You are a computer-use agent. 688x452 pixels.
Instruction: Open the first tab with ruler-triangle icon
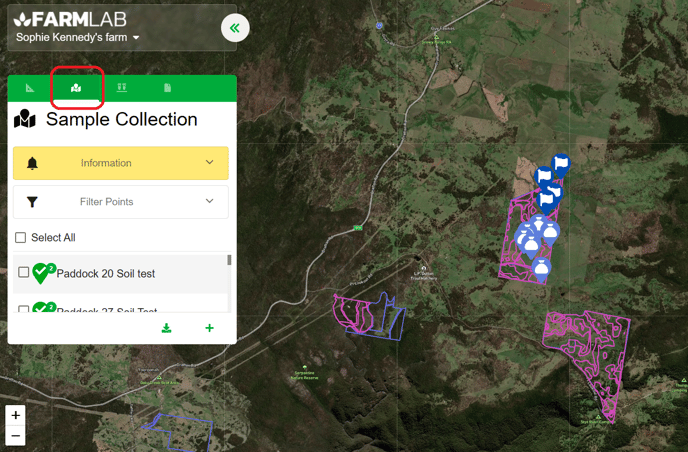click(x=30, y=89)
